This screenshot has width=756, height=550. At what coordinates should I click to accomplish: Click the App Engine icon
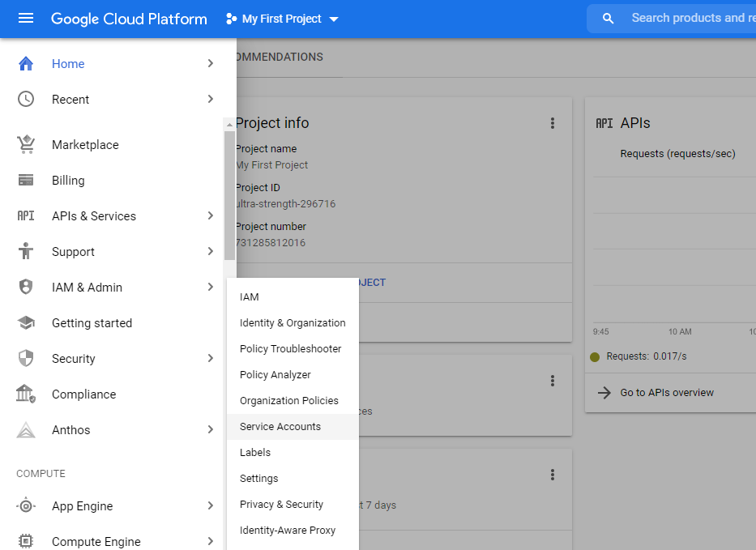click(26, 505)
